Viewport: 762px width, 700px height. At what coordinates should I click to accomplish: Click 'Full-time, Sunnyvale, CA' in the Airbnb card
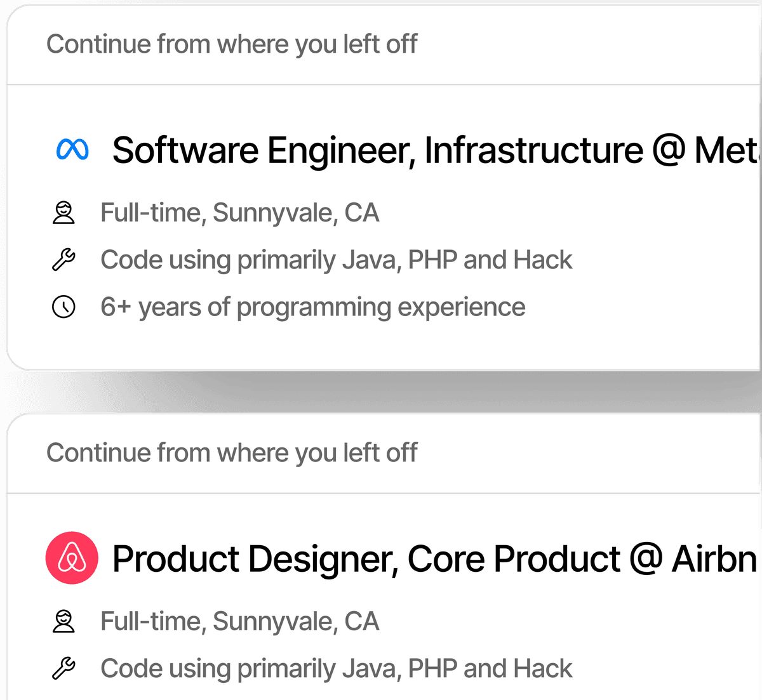[239, 621]
